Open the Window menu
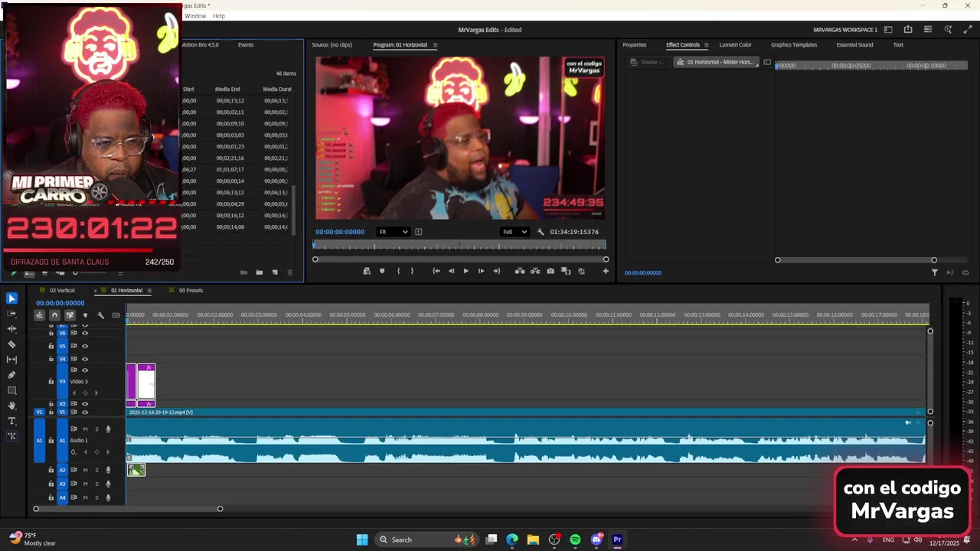 195,16
